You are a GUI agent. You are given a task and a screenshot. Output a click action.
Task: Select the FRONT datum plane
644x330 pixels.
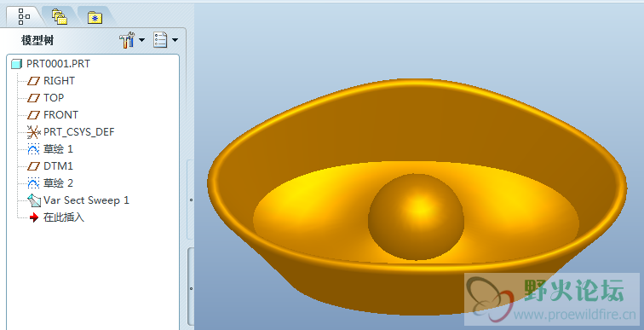(x=60, y=115)
